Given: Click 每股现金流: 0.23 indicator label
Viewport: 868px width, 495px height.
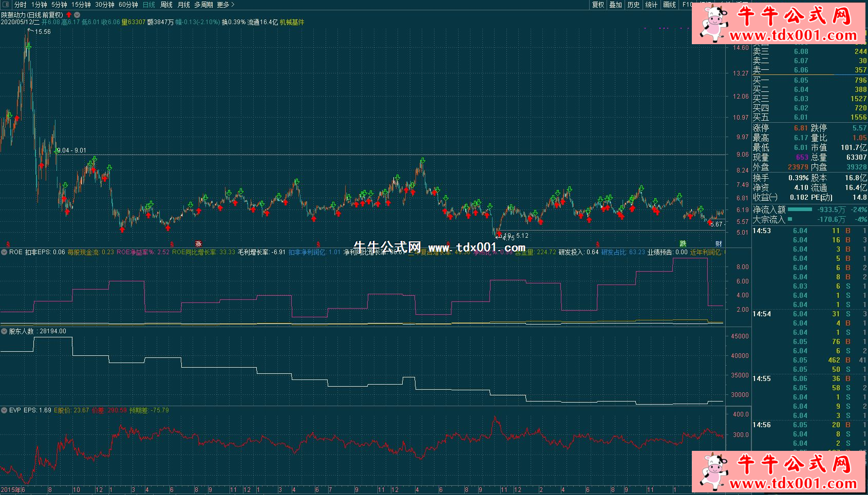Looking at the screenshot, I should (91, 252).
